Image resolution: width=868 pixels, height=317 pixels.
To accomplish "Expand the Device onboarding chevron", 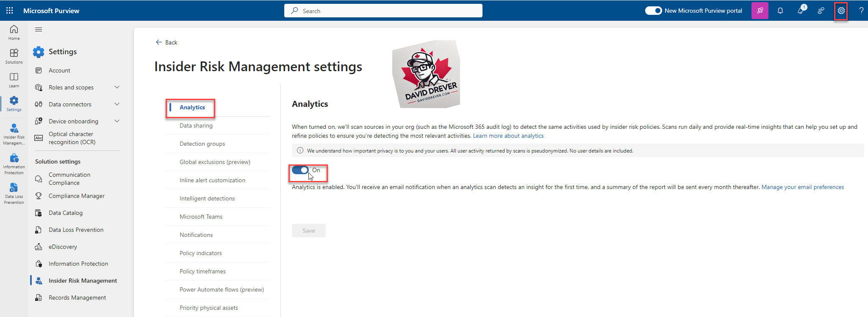I will [117, 121].
